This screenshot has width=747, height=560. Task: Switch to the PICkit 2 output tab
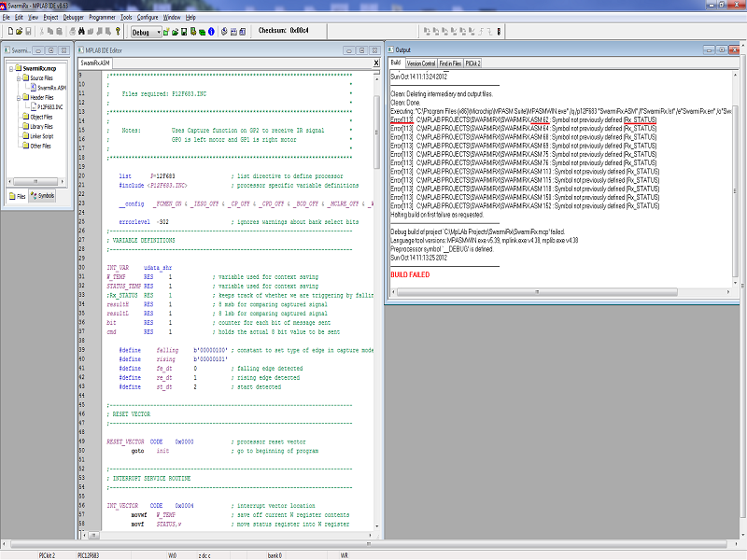pyautogui.click(x=473, y=63)
